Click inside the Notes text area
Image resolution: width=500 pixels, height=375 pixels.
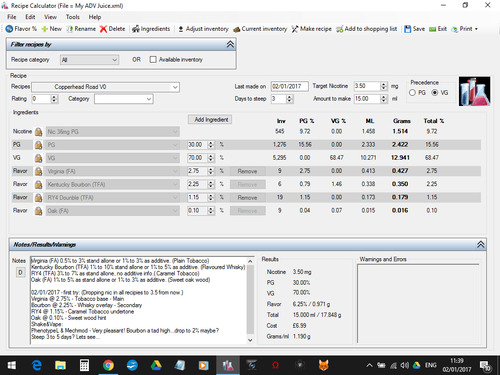(x=138, y=300)
